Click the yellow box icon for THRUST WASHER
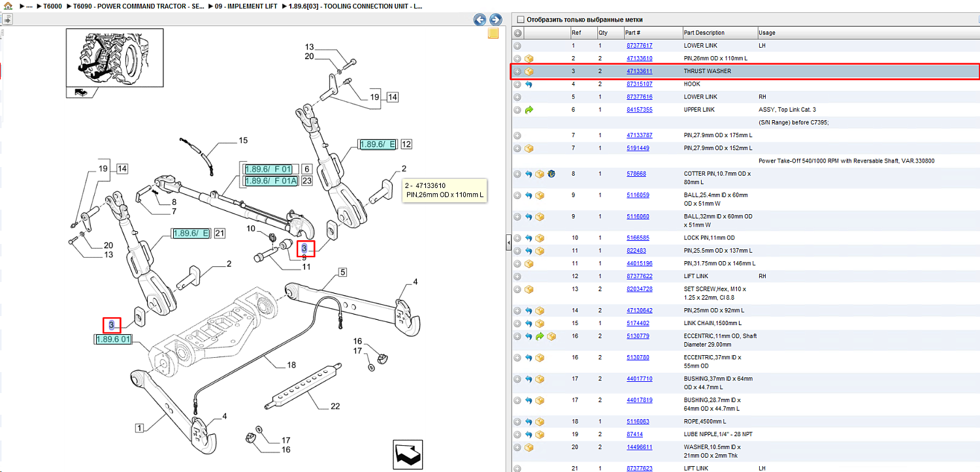Image resolution: width=980 pixels, height=472 pixels. [x=529, y=71]
